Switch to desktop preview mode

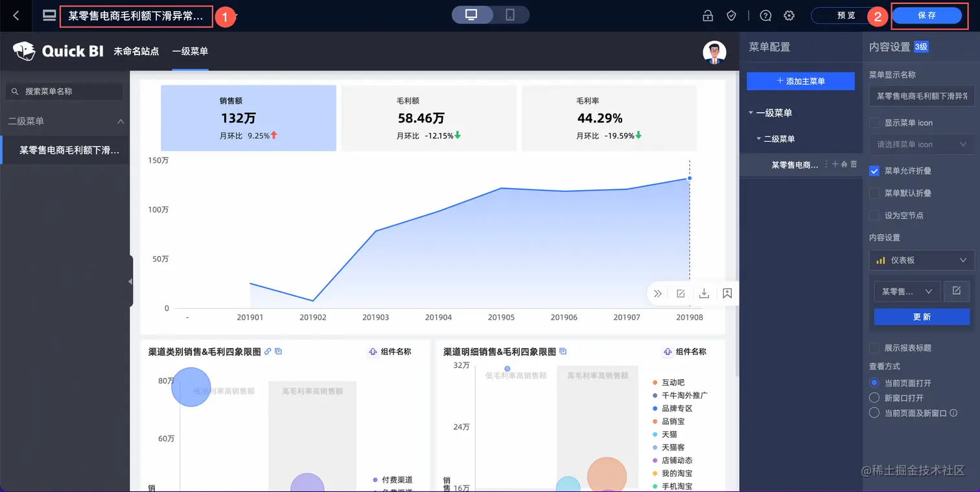point(471,15)
